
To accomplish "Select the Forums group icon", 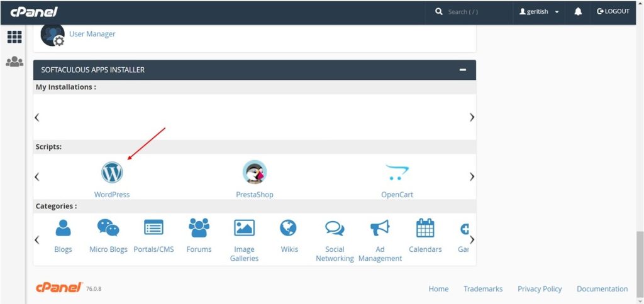I will [199, 228].
